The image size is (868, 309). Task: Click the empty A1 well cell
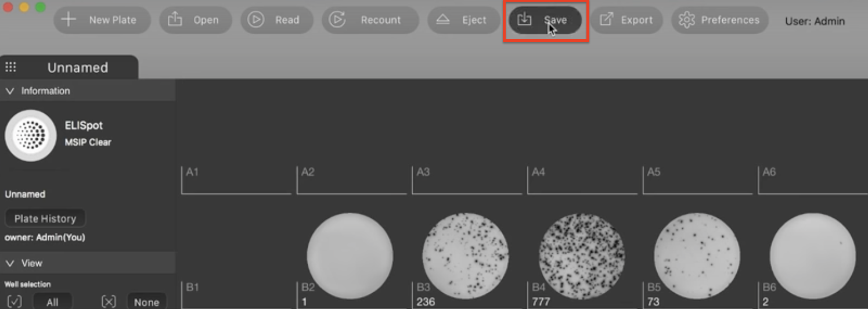coord(236,180)
